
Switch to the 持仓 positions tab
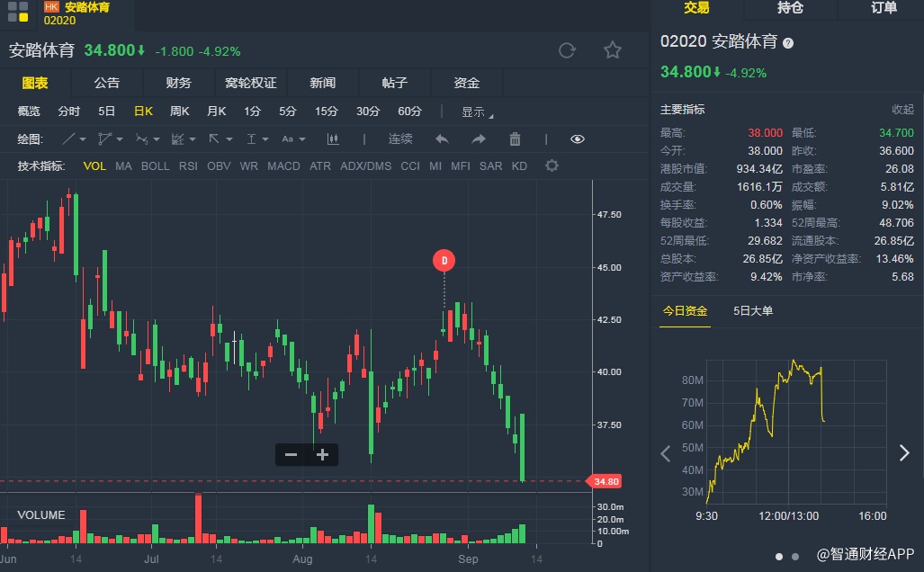[x=790, y=8]
